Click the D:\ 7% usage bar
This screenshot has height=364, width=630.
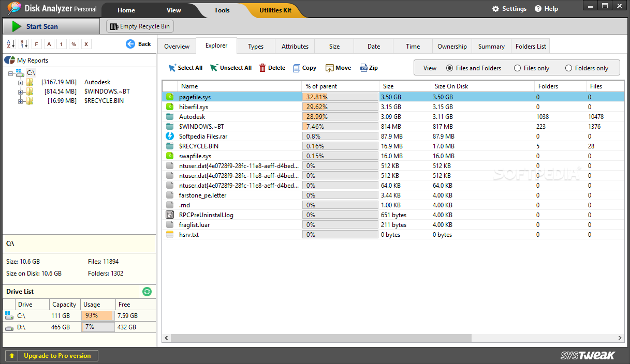coord(98,327)
